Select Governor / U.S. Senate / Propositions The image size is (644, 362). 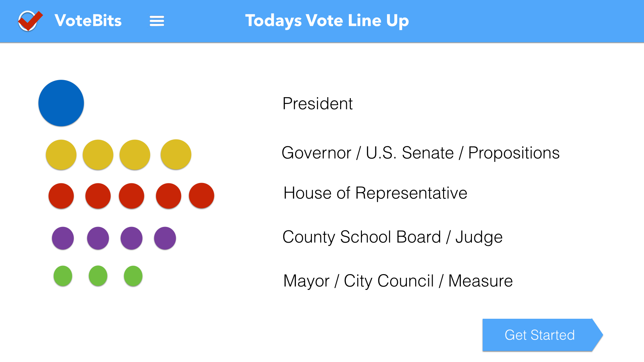421,153
